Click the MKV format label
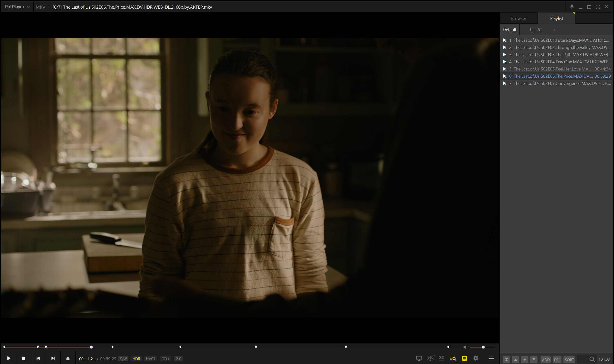Image resolution: width=614 pixels, height=364 pixels. (x=41, y=7)
